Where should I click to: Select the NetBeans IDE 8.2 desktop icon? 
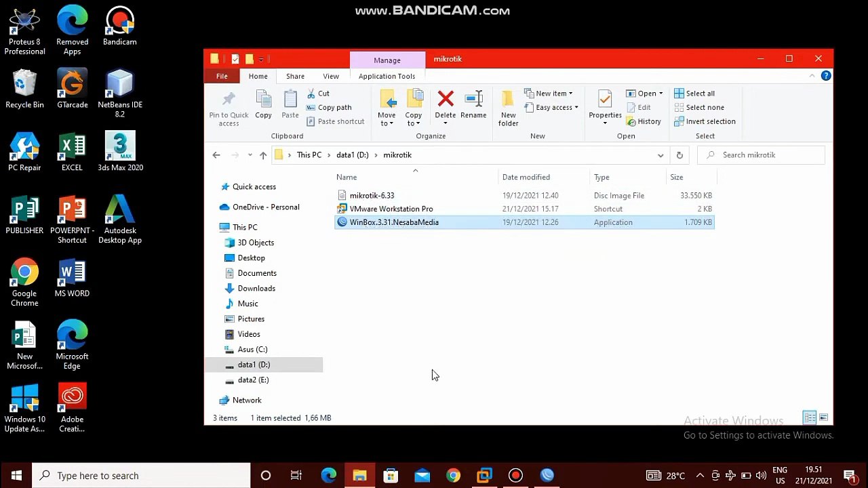[x=120, y=94]
